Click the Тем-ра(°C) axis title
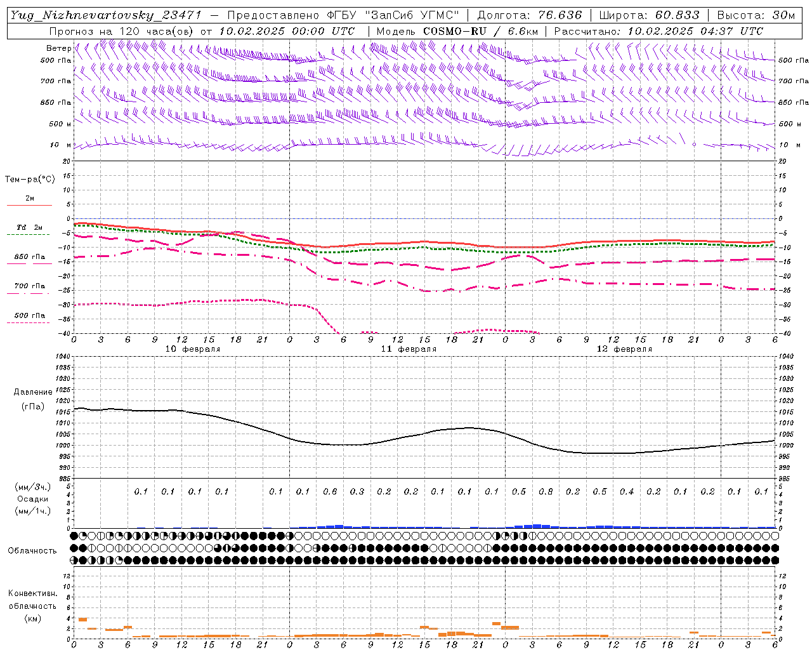Image resolution: width=812 pixels, height=650 pixels. coord(30,180)
